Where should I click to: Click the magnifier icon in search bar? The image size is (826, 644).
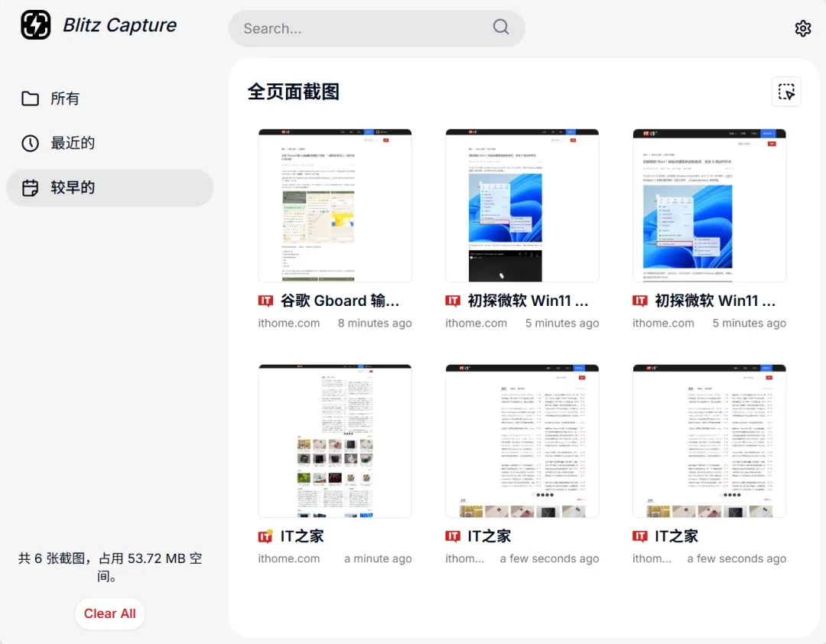point(500,27)
